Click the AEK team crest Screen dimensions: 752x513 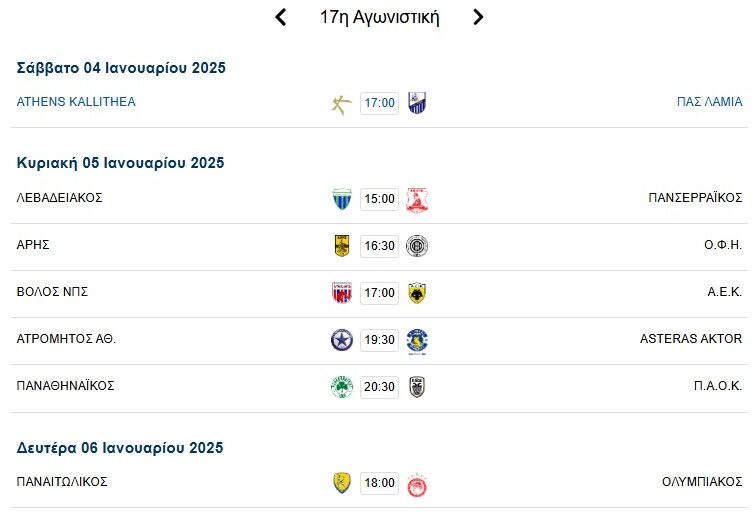(x=417, y=293)
